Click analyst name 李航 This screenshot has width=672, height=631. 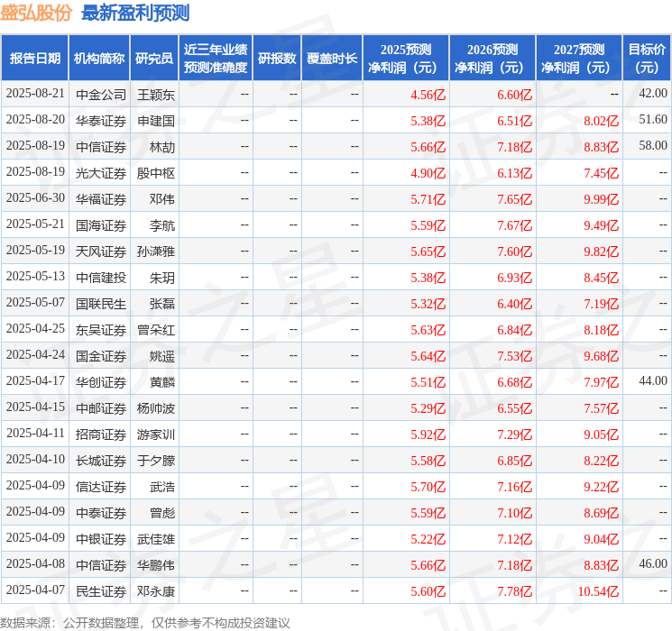[162, 225]
